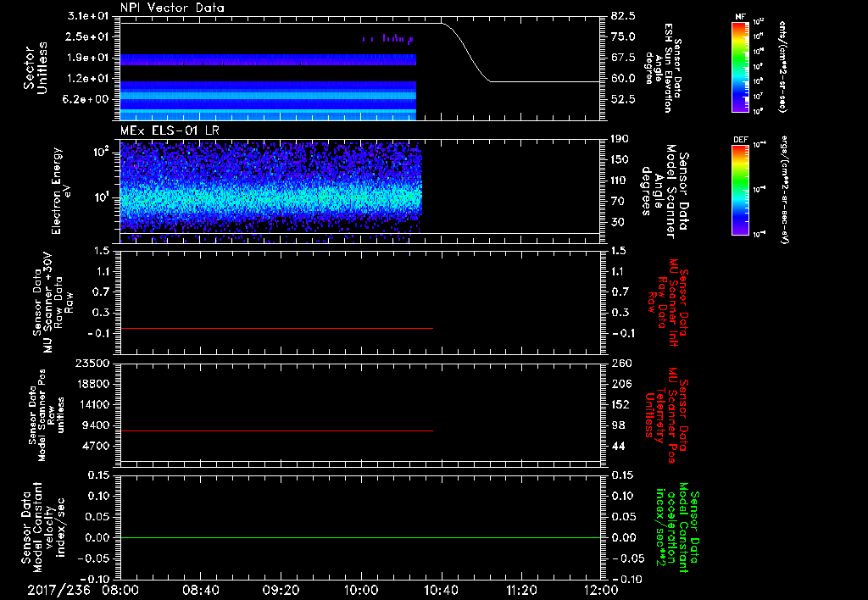Select the red "MU Scanner Pos Telemetry" label
The height and width of the screenshot is (600, 868).
coord(665,416)
